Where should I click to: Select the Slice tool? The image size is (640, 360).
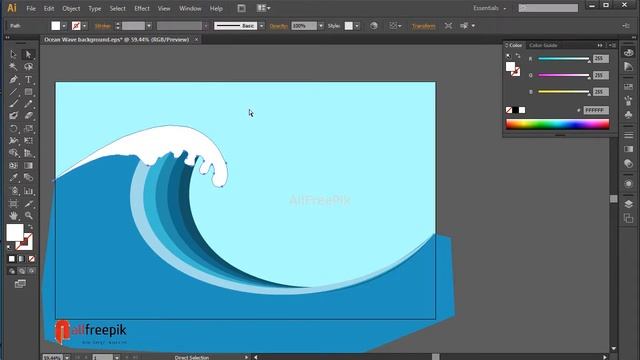28,203
